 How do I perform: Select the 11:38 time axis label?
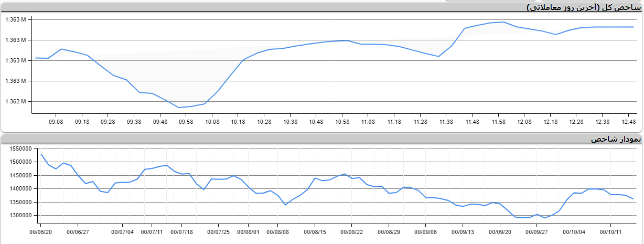coord(446,122)
